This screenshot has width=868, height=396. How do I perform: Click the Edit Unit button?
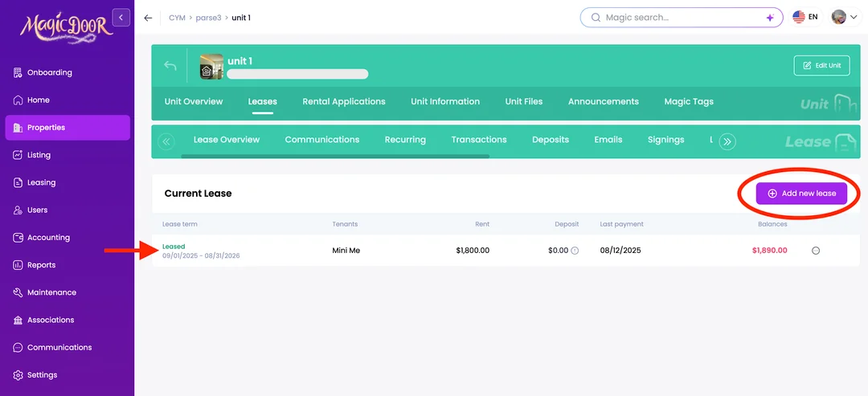[x=821, y=66]
